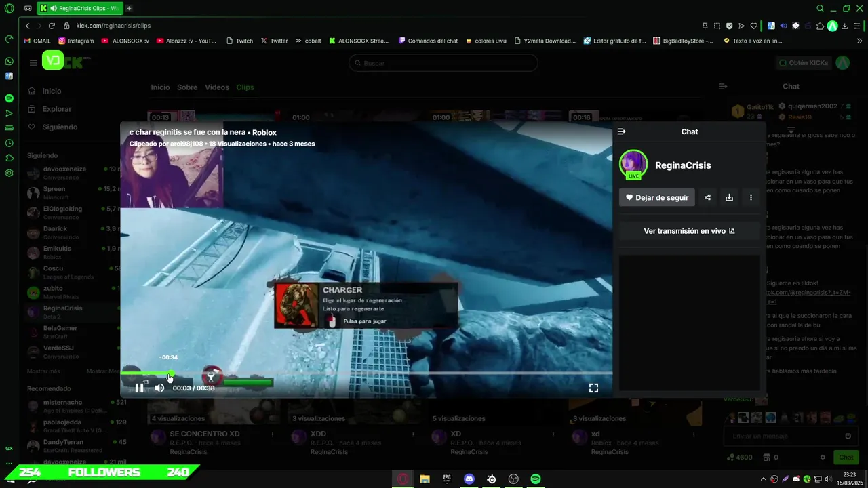
Task: Open Instagram bookmark
Action: click(76, 41)
